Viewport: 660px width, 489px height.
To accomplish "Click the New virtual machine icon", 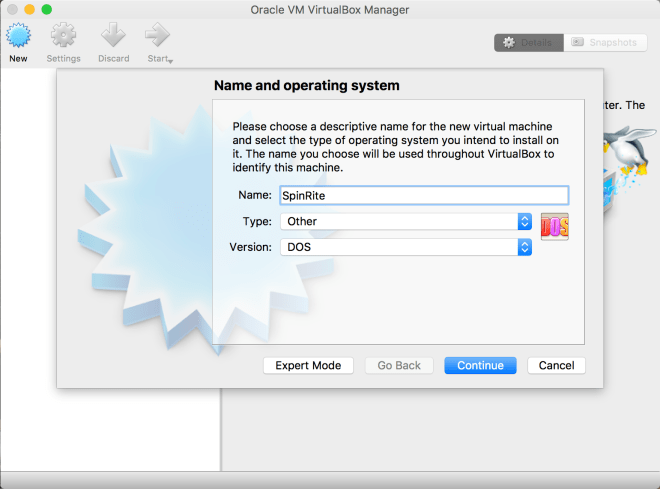I will 18,36.
